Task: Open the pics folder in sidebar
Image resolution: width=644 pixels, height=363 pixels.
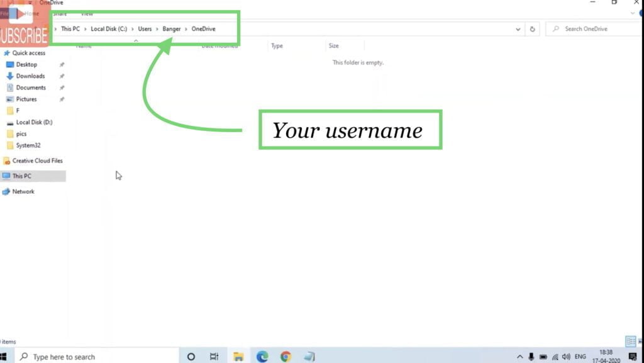Action: 21,133
